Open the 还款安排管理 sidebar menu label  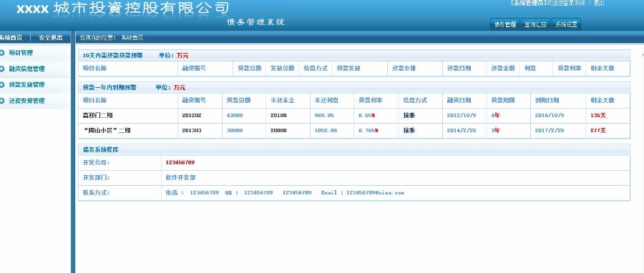tap(26, 101)
